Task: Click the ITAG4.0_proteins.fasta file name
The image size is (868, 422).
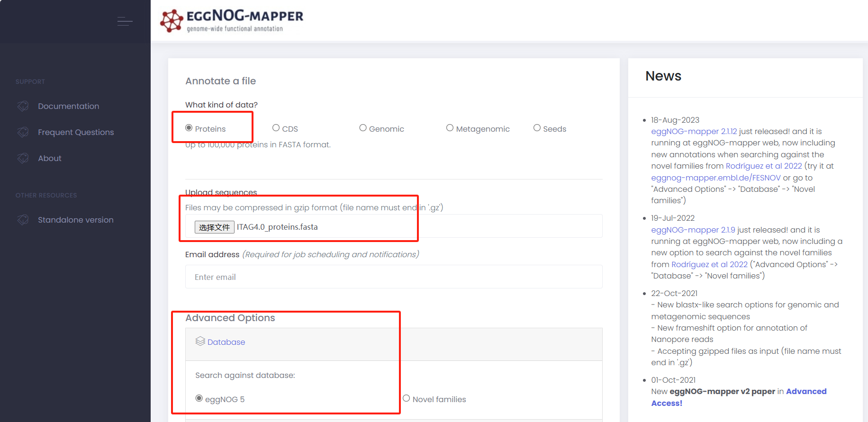Action: (x=277, y=227)
